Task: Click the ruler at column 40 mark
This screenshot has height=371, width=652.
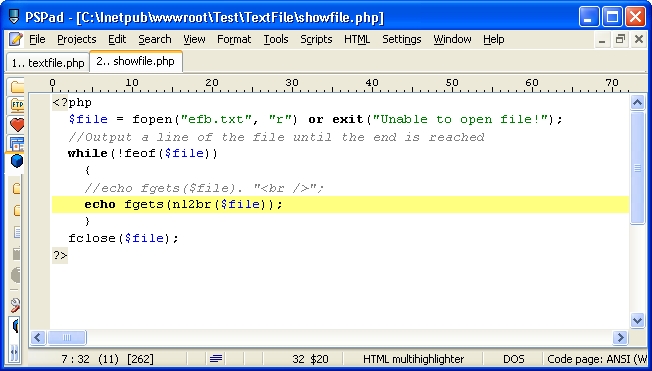Action: click(372, 84)
